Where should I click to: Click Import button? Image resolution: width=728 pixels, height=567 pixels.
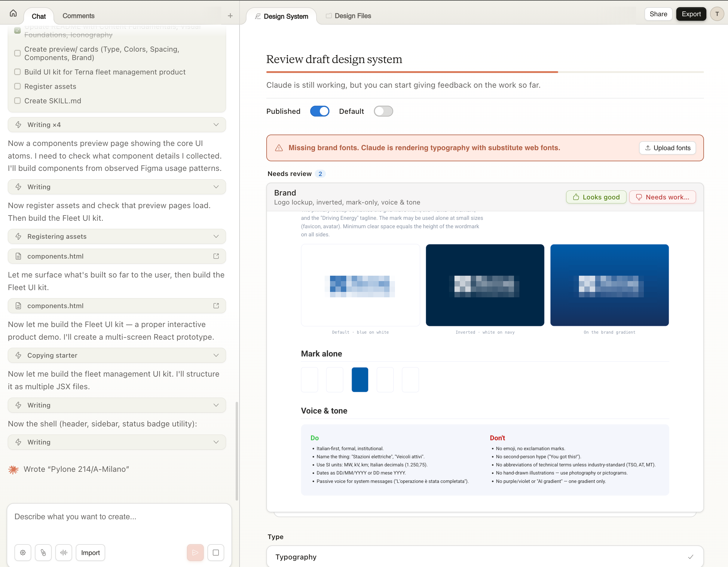coord(90,552)
